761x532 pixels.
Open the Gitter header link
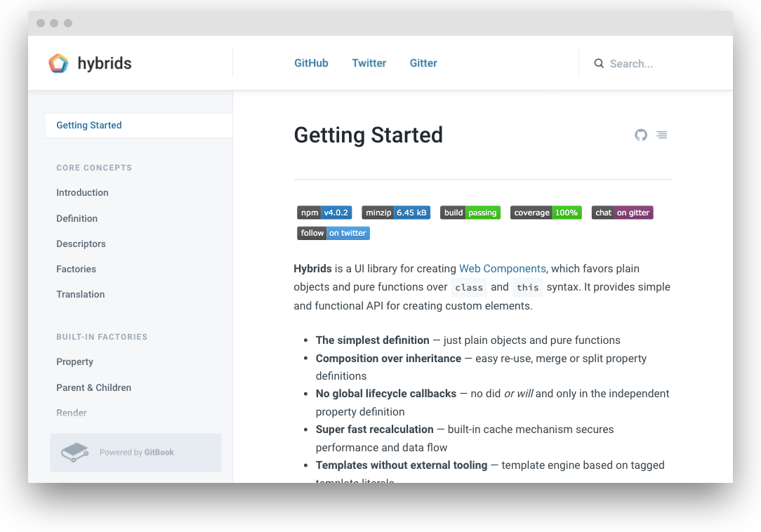[423, 63]
